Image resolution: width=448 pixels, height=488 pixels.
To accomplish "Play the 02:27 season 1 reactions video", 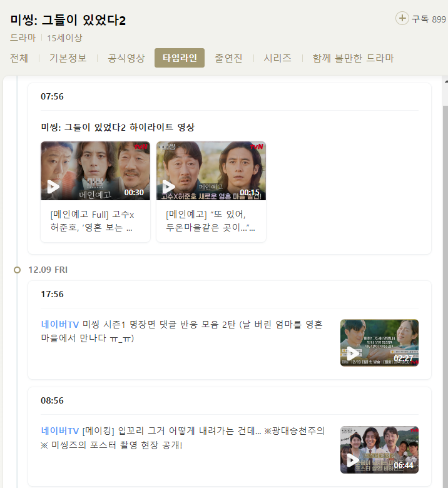I will click(x=379, y=343).
